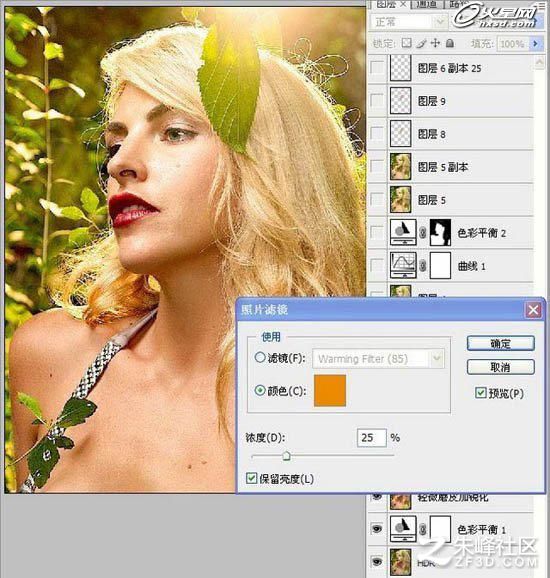Click thumbnail of 图层 6 副本 25
This screenshot has height=578, width=550.
point(400,67)
